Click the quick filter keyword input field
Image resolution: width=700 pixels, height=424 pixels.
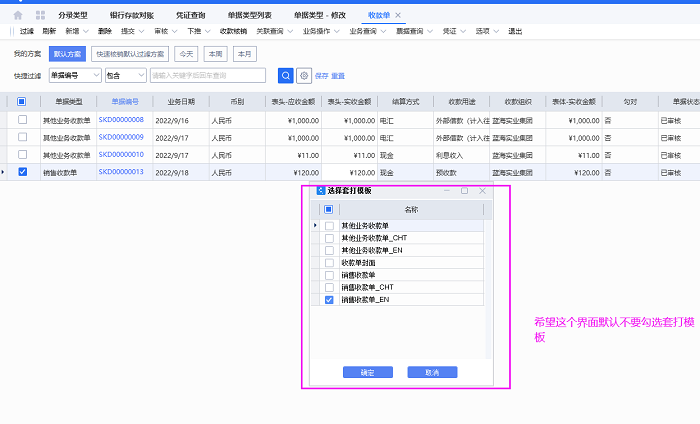207,75
